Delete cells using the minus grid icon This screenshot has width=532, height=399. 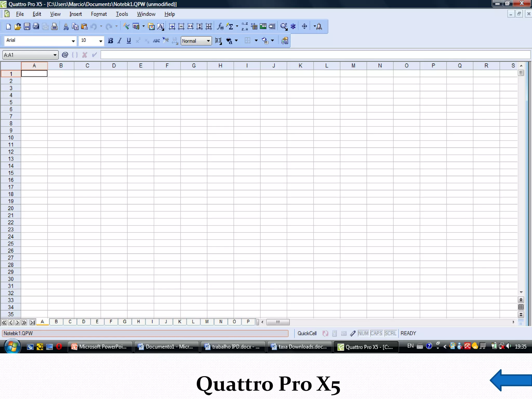click(x=181, y=26)
